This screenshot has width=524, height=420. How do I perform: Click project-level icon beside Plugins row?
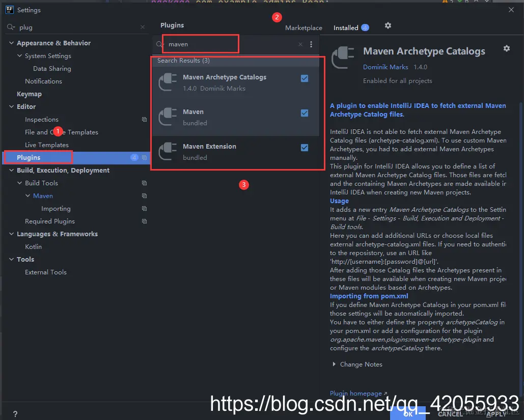145,157
